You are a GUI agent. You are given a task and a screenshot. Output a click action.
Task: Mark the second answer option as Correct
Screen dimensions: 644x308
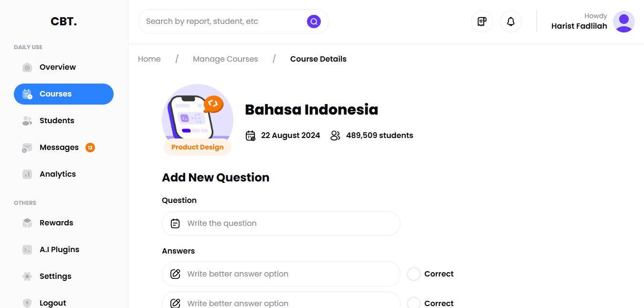tap(413, 303)
